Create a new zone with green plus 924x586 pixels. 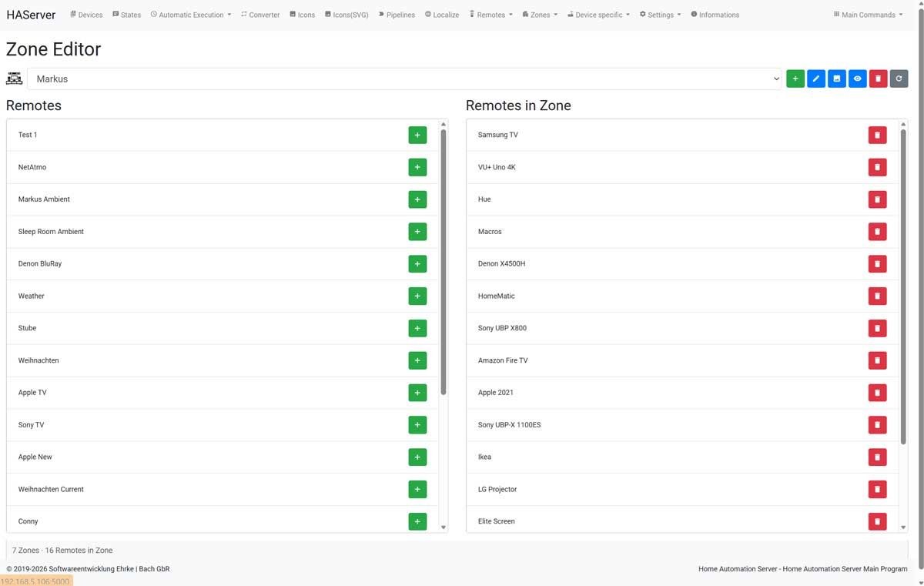coord(795,79)
